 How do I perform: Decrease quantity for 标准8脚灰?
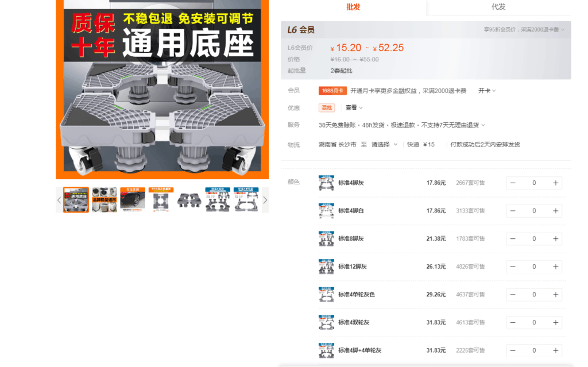point(513,239)
